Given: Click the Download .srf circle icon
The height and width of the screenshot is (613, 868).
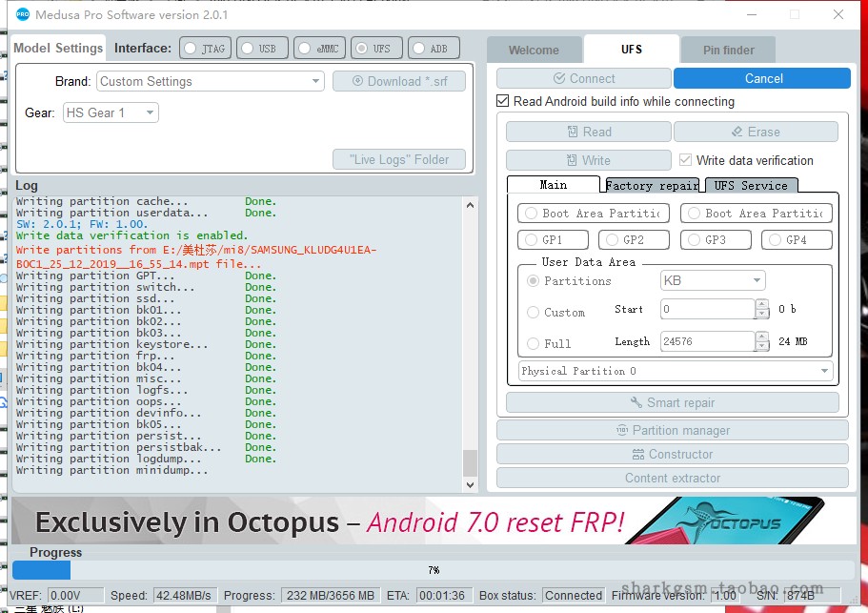Looking at the screenshot, I should (357, 81).
